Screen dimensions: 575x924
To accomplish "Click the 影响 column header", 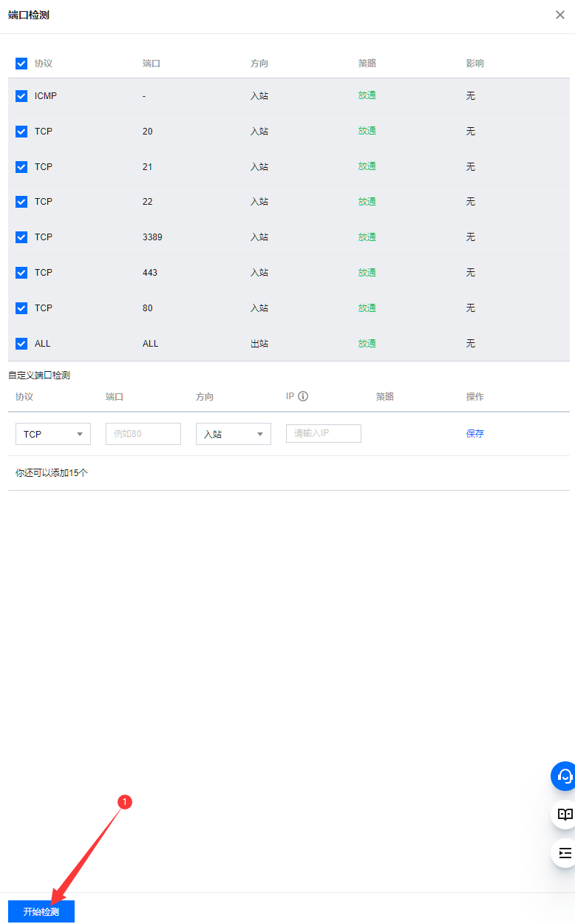I will point(475,64).
